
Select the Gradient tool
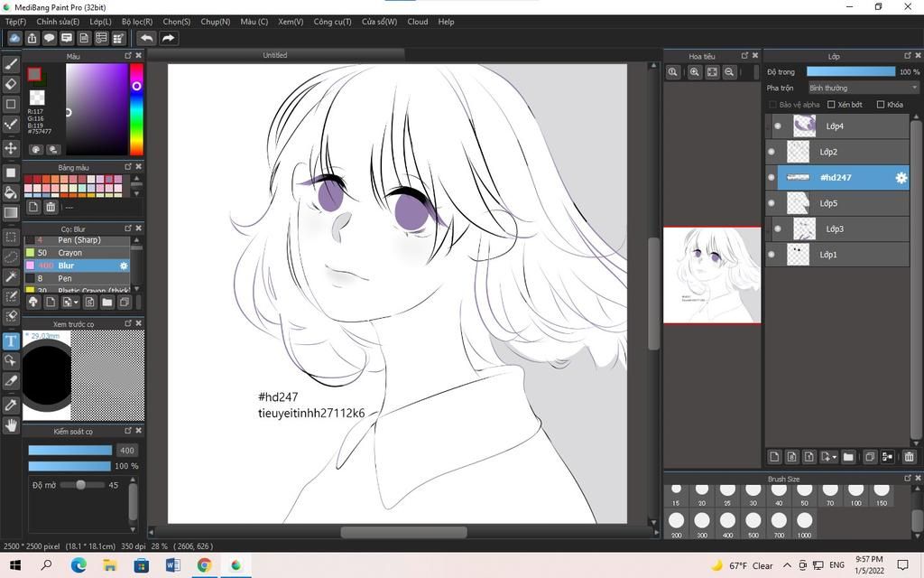(x=11, y=212)
